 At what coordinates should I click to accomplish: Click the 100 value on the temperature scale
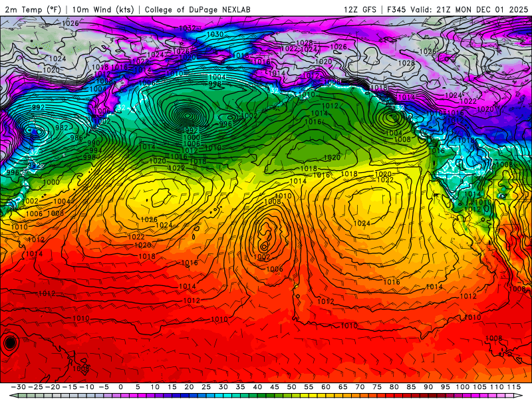pos(462,387)
